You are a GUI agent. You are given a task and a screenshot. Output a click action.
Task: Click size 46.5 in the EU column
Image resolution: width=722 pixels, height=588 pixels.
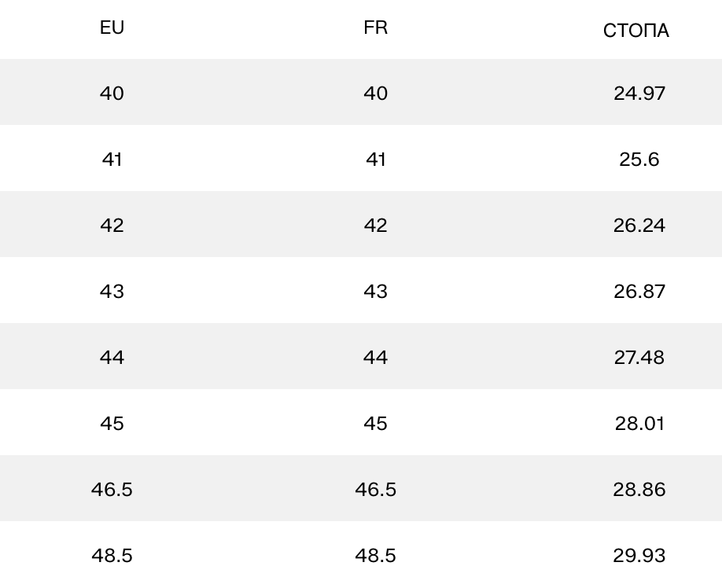coord(112,490)
